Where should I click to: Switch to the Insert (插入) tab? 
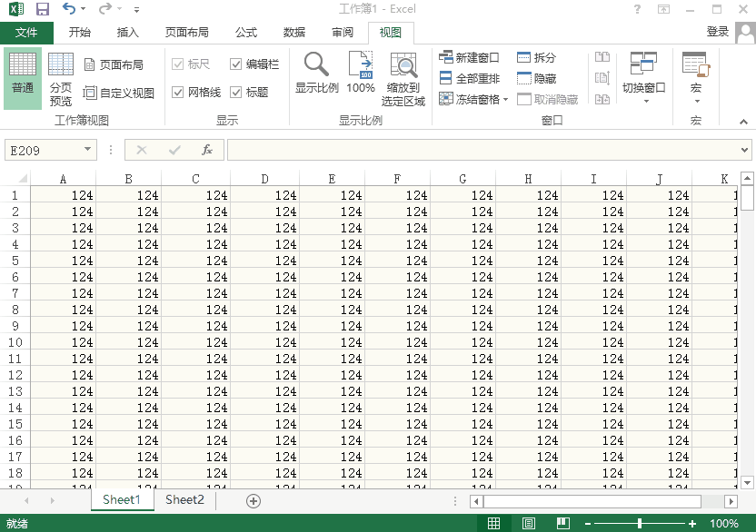(x=128, y=33)
